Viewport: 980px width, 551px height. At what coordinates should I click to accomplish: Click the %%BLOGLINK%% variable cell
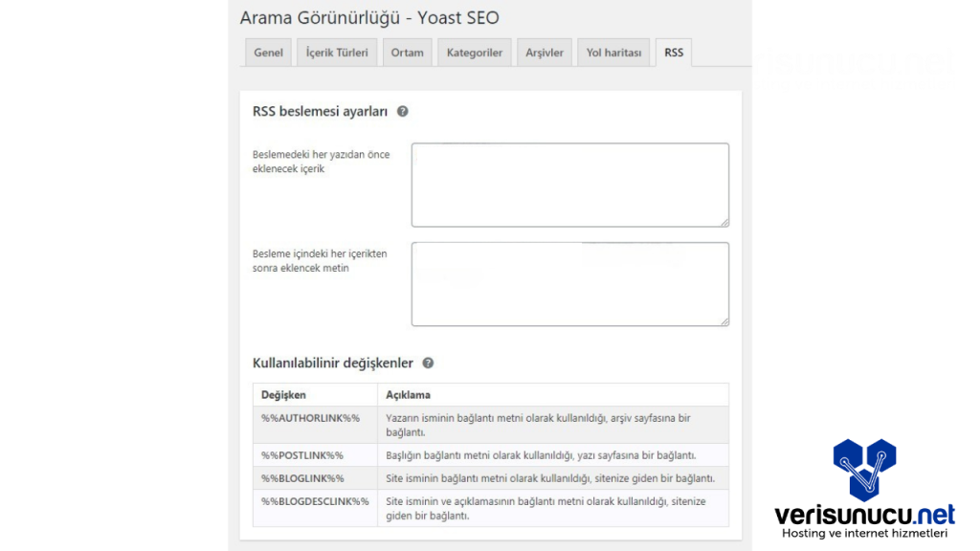pyautogui.click(x=302, y=478)
